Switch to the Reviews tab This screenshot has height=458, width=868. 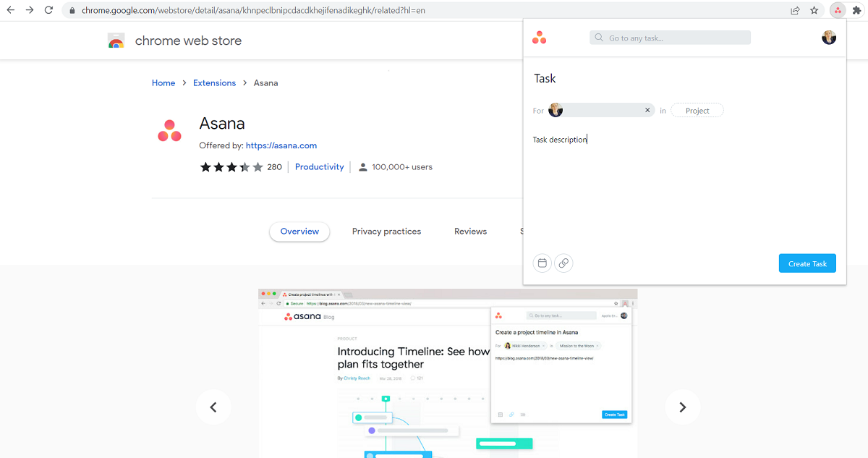tap(470, 231)
